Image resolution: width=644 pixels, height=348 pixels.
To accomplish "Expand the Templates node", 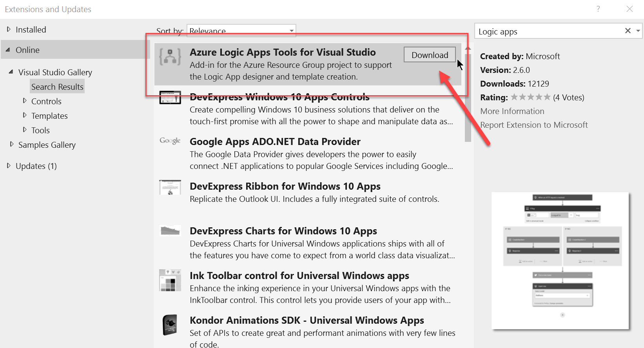I will [x=25, y=115].
